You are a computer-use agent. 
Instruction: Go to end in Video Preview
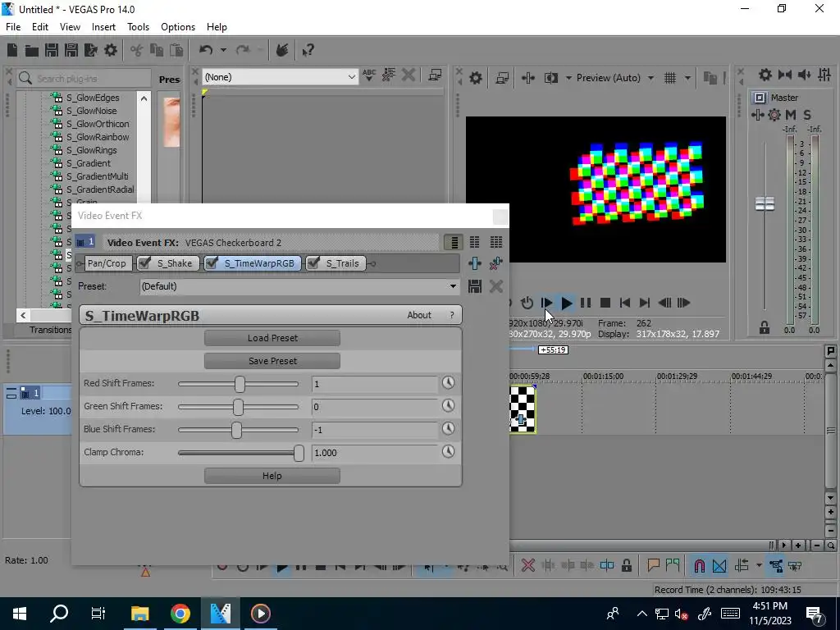645,304
